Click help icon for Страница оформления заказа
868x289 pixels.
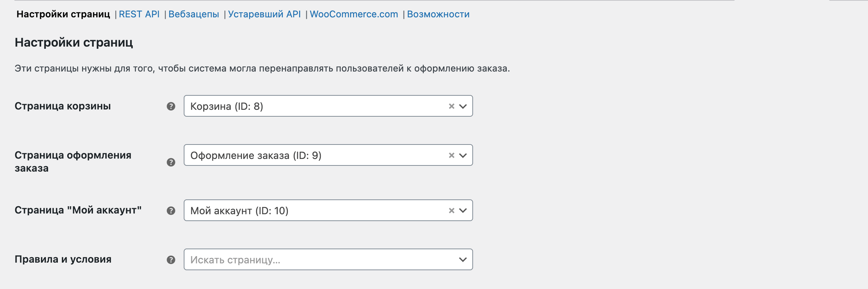[171, 162]
